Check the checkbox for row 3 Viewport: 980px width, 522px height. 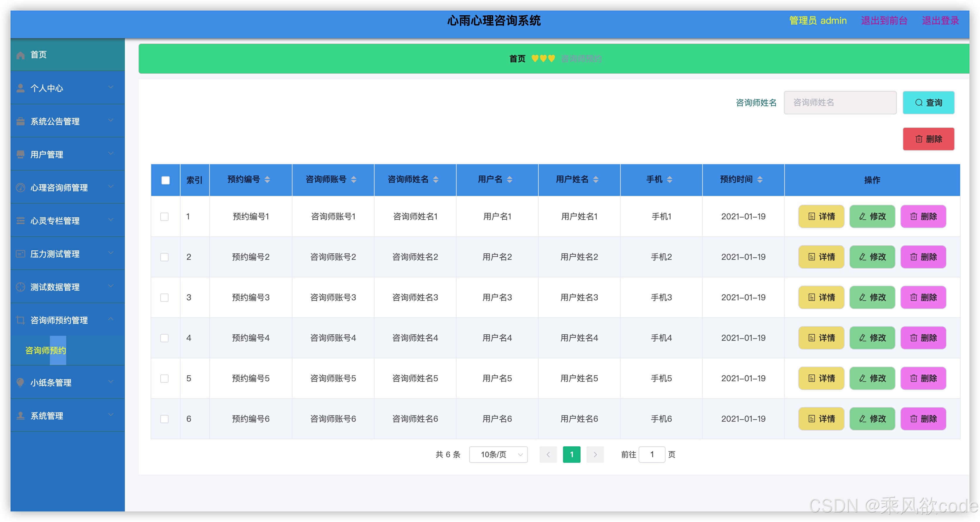coord(164,297)
